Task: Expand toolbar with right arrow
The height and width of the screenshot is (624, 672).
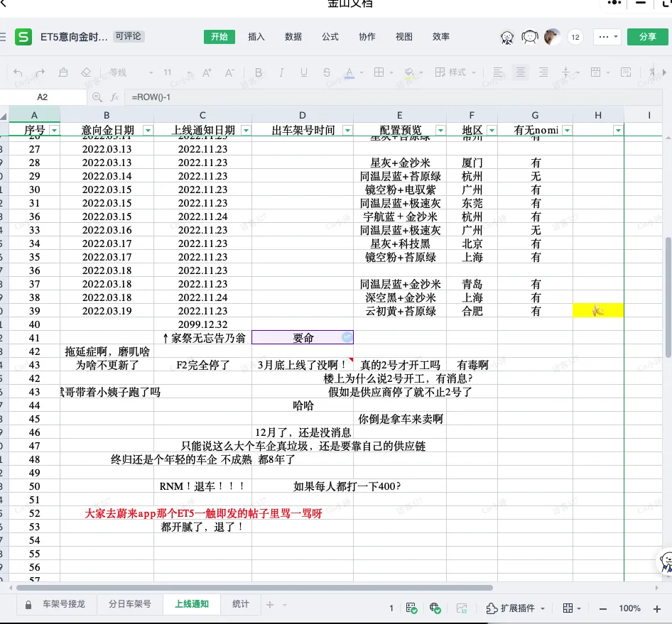Action: click(664, 72)
